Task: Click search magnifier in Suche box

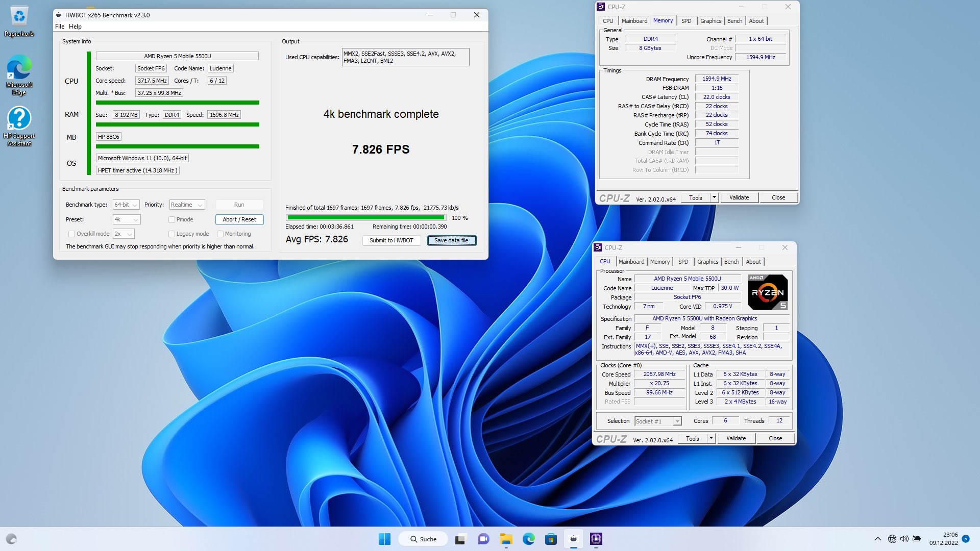Action: [414, 539]
